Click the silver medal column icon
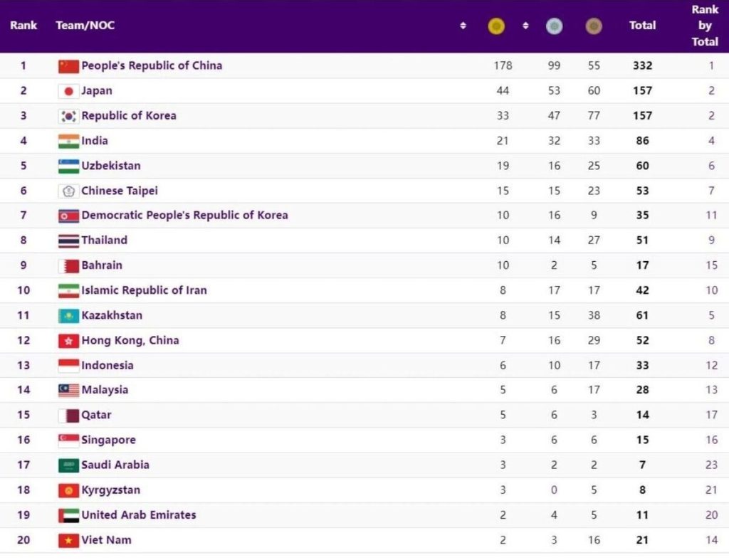The height and width of the screenshot is (560, 729). 554,26
